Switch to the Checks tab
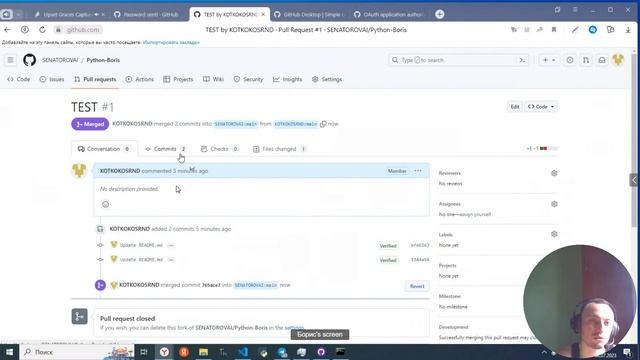This screenshot has width=640, height=360. pyautogui.click(x=220, y=149)
